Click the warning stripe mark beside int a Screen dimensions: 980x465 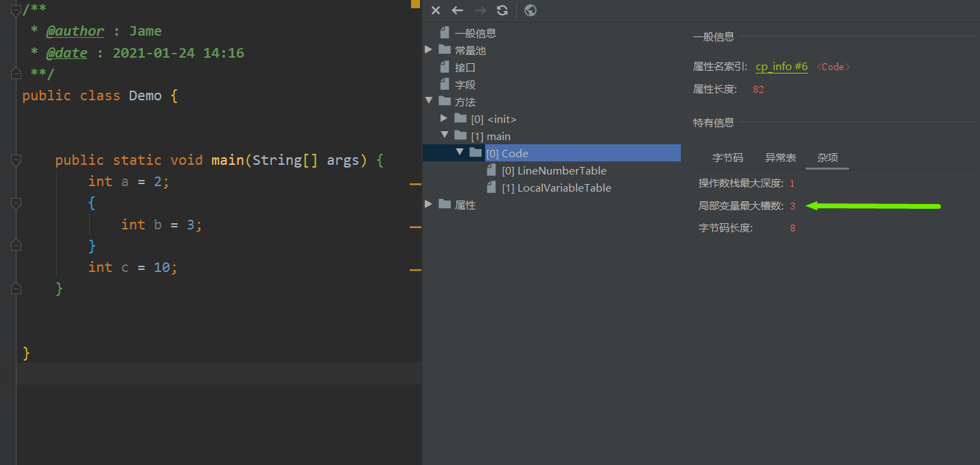(415, 184)
